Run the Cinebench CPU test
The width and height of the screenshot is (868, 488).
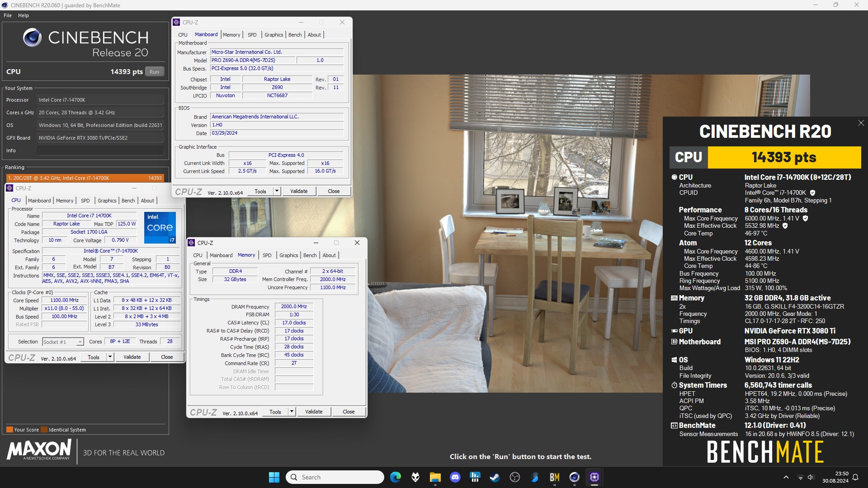pyautogui.click(x=154, y=72)
